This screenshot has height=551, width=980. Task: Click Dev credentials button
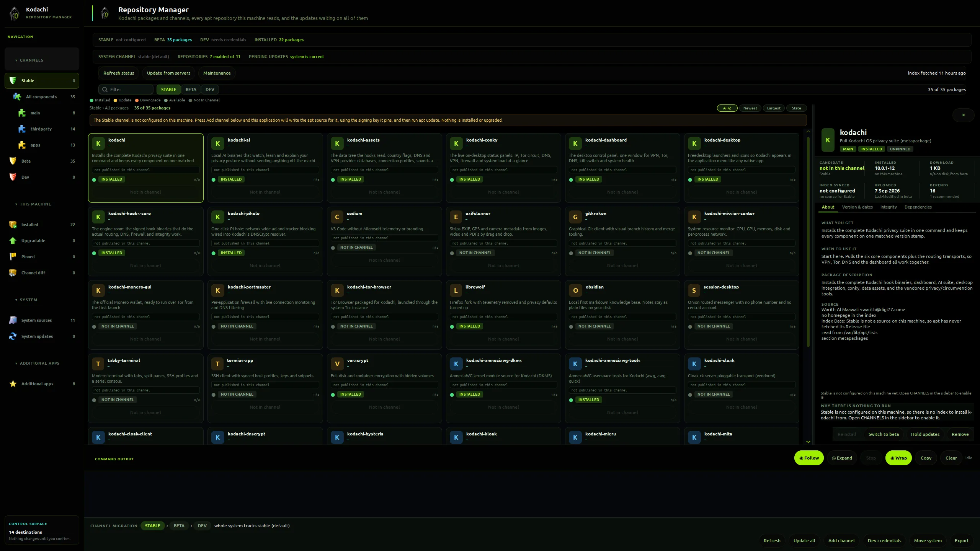(884, 541)
